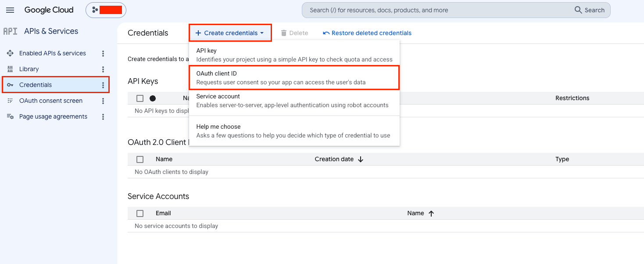The height and width of the screenshot is (264, 644).
Task: Click 'No OAuth clients to display' text
Action: click(x=172, y=172)
